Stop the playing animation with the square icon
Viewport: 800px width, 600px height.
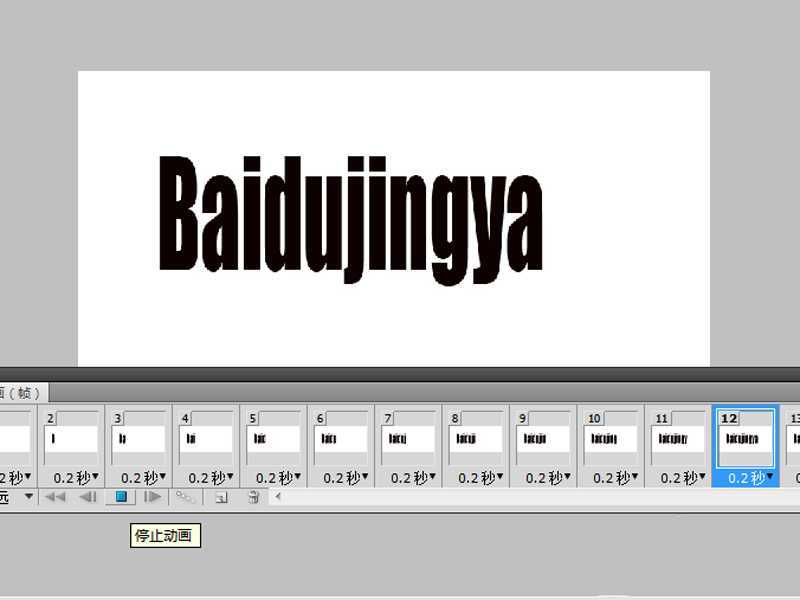coord(120,497)
